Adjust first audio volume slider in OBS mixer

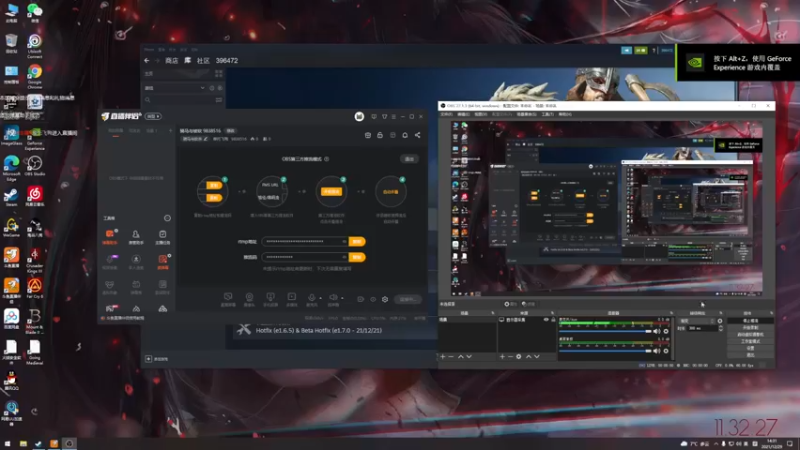606,332
